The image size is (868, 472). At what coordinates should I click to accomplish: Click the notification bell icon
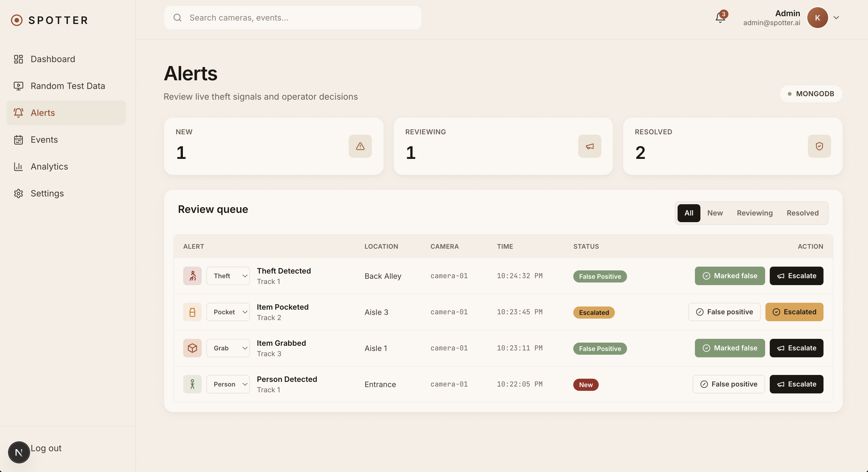pos(720,18)
